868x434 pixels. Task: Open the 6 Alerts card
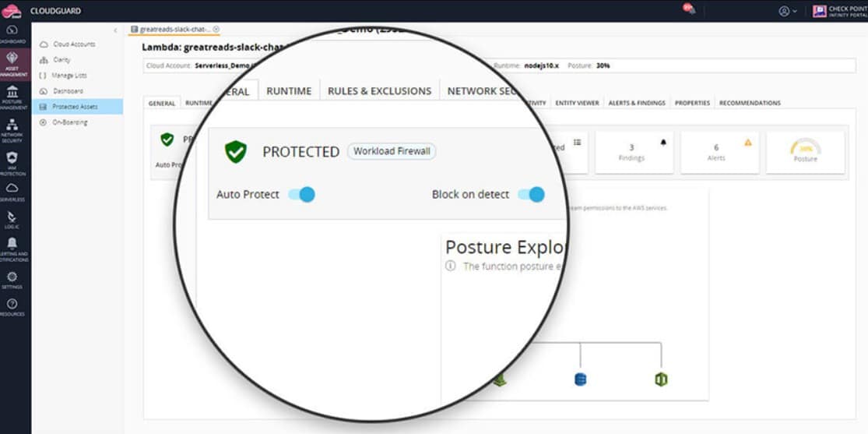(719, 152)
